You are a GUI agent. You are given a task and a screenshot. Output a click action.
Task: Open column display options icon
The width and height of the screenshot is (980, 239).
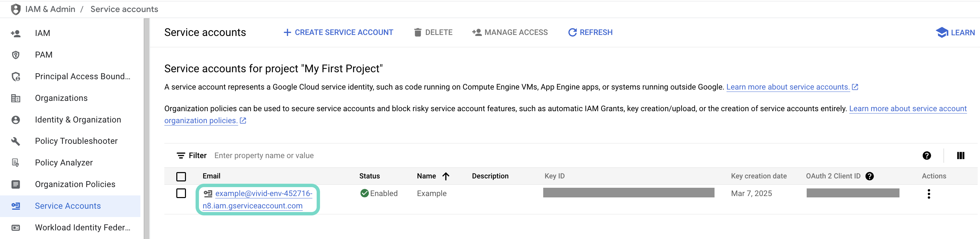point(961,156)
